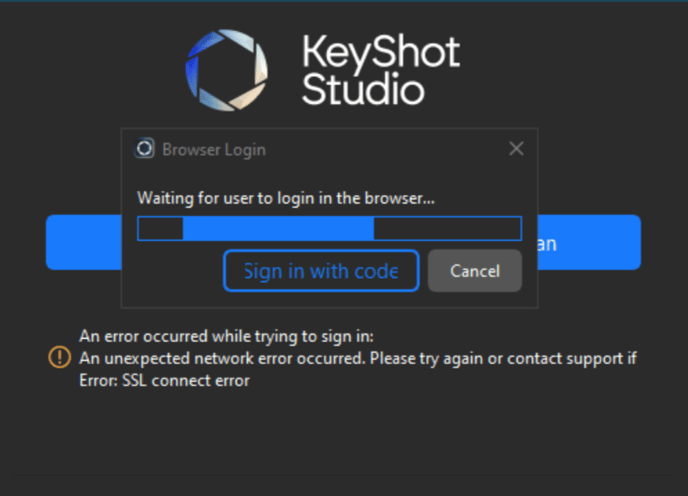688x496 pixels.
Task: Click the dark left segment of progress bar
Action: pyautogui.click(x=161, y=228)
